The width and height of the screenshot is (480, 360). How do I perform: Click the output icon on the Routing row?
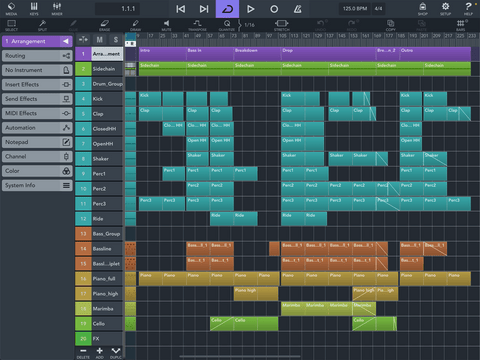[66, 56]
